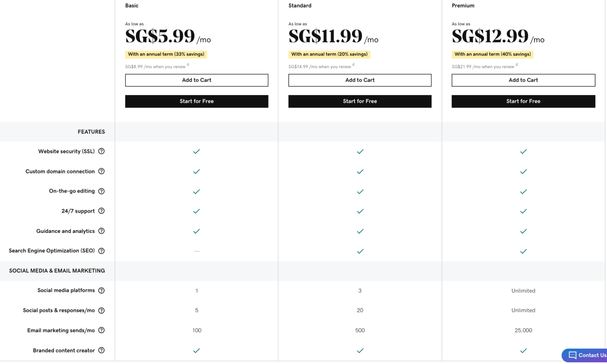Click the Premium SSL checkmark

[523, 151]
